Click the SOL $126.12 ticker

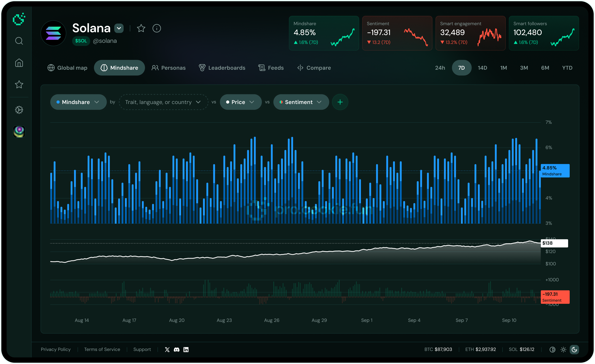(x=521, y=349)
